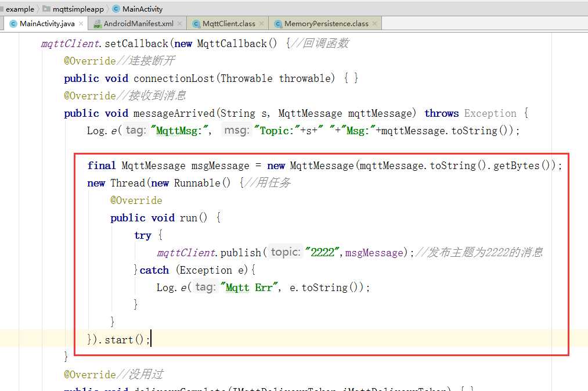Click the 没用过 comment after @Override
This screenshot has height=391, width=588.
click(x=140, y=375)
